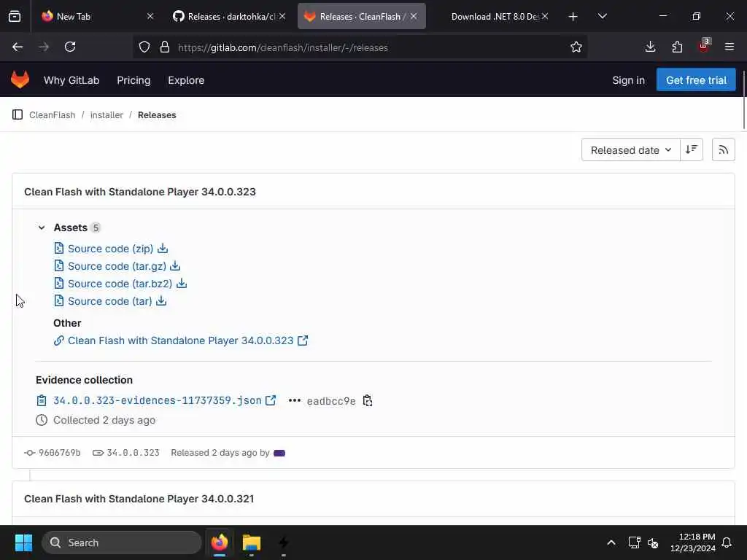Expand the evidence SHA ellipsis button
747x560 pixels.
click(295, 400)
